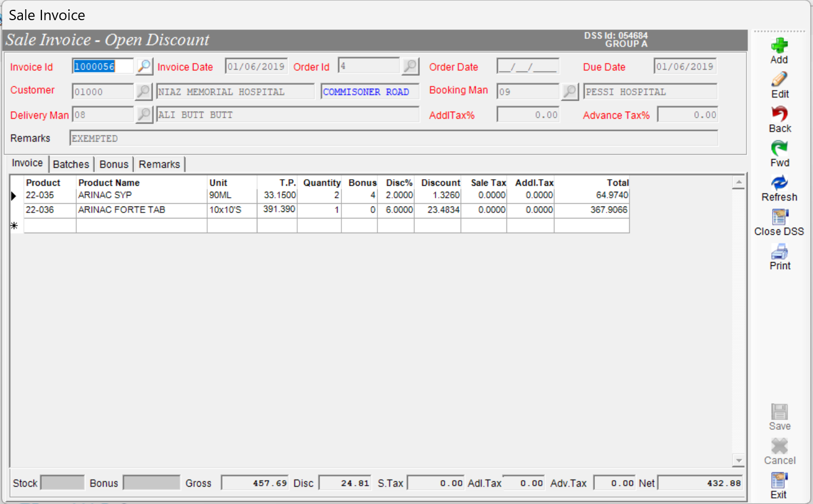The image size is (813, 504).
Task: Click the Net total field 432.88
Action: point(700,483)
